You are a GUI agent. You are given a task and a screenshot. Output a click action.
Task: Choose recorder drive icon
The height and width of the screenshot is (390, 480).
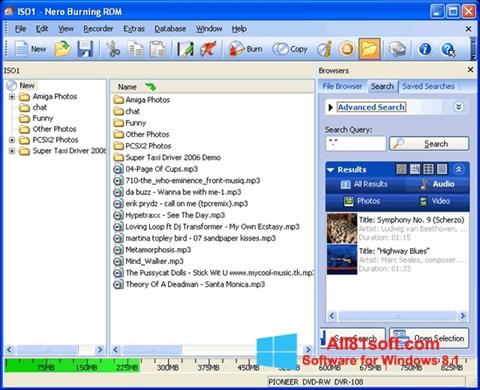click(397, 49)
